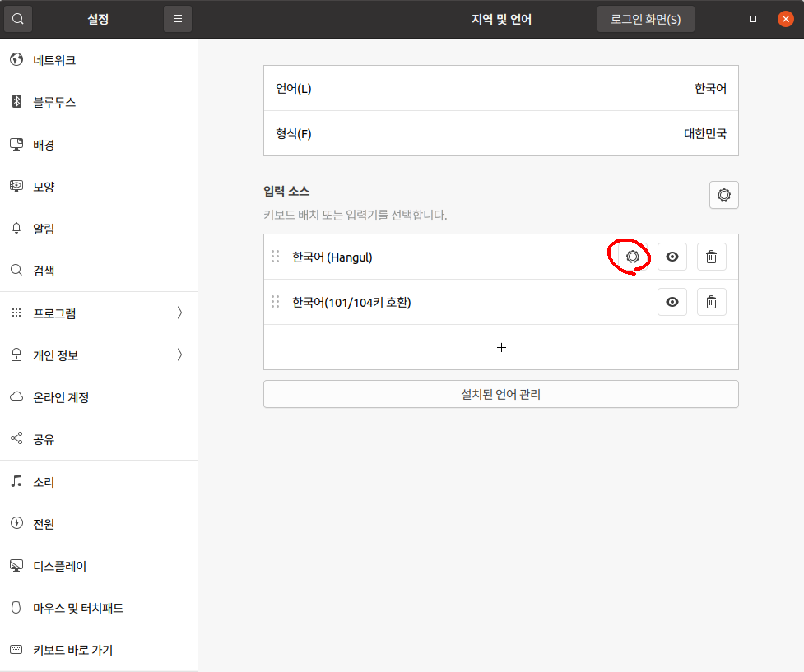Click the magnifier icon next to 검색
This screenshot has width=804, height=672.
[16, 270]
